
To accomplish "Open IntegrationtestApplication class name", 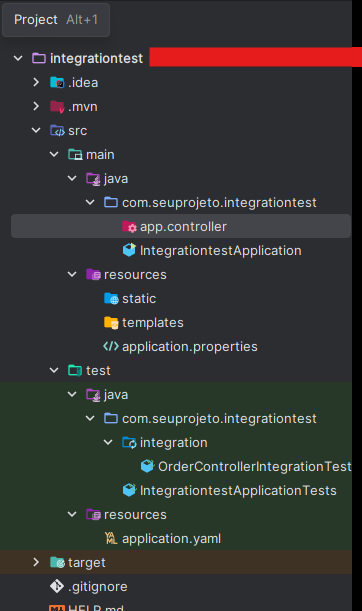I will click(221, 251).
